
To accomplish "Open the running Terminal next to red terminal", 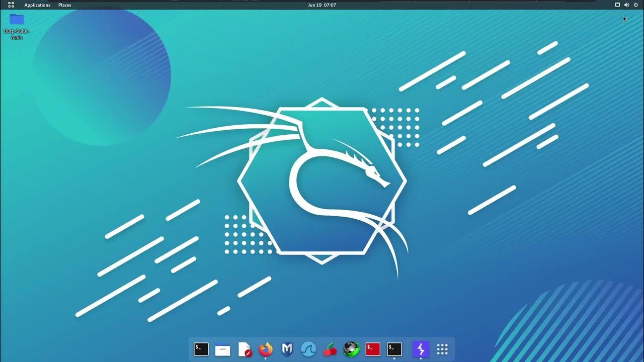I will tap(394, 349).
